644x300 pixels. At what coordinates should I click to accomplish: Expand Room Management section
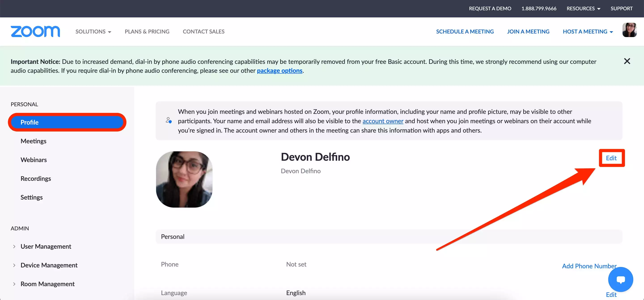(47, 284)
